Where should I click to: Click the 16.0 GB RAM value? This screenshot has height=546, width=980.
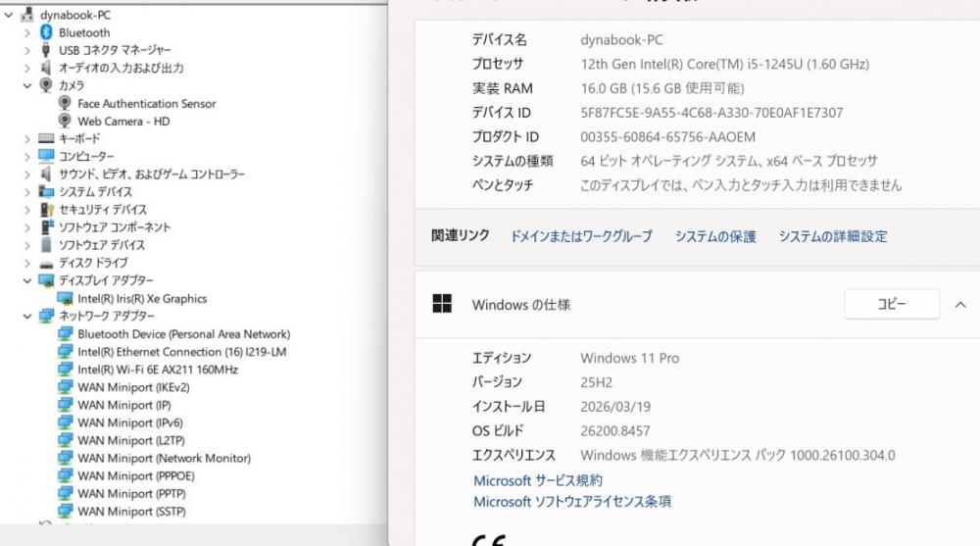click(662, 88)
